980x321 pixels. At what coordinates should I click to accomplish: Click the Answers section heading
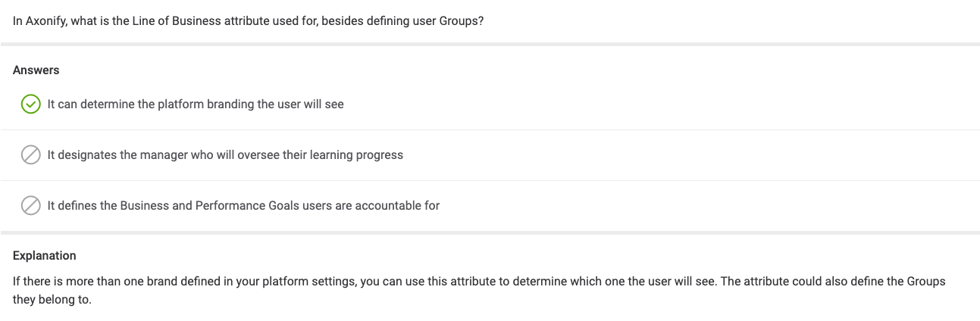tap(36, 70)
